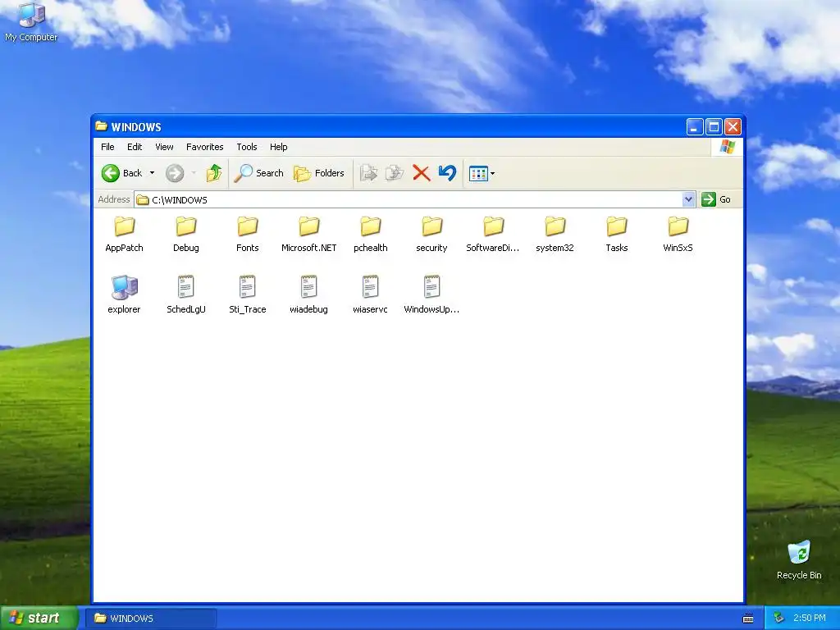Screen dimensions: 840x630
Task: Select the Fonts folder
Action: (248, 234)
